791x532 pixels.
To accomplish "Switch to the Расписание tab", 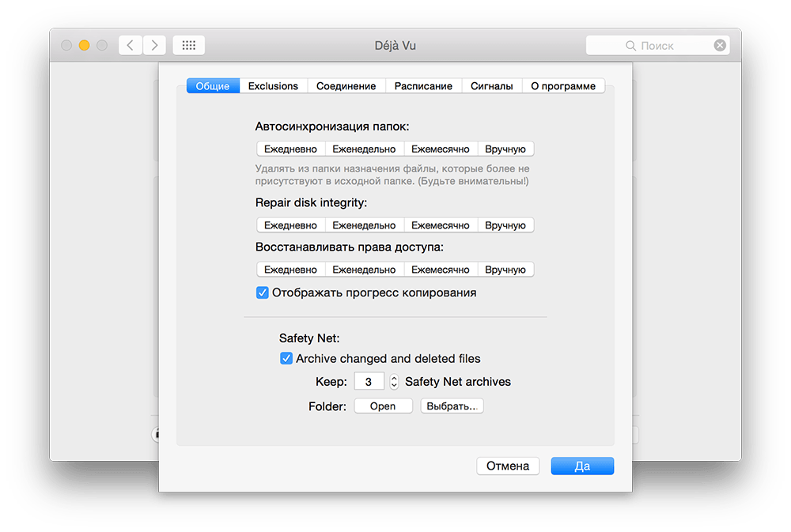I will coord(423,86).
